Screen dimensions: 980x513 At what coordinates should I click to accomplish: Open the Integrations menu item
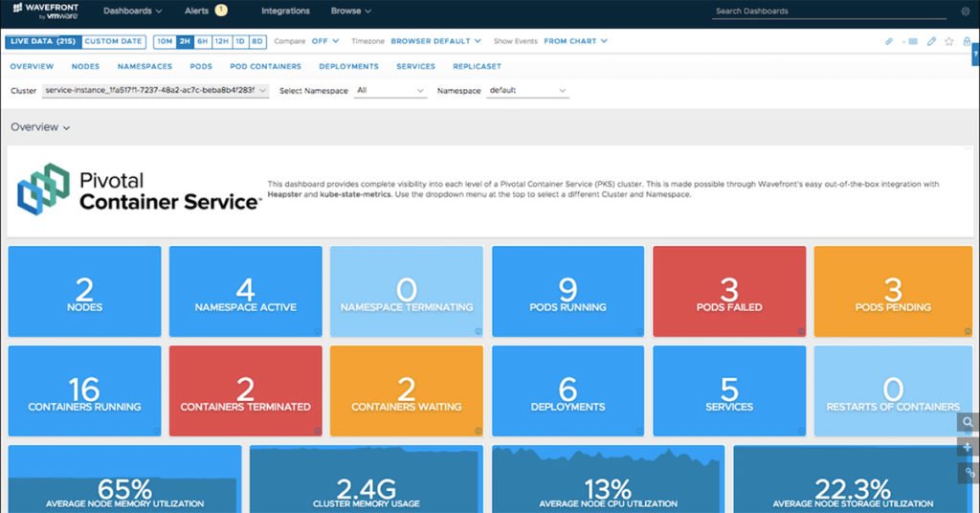(x=285, y=11)
